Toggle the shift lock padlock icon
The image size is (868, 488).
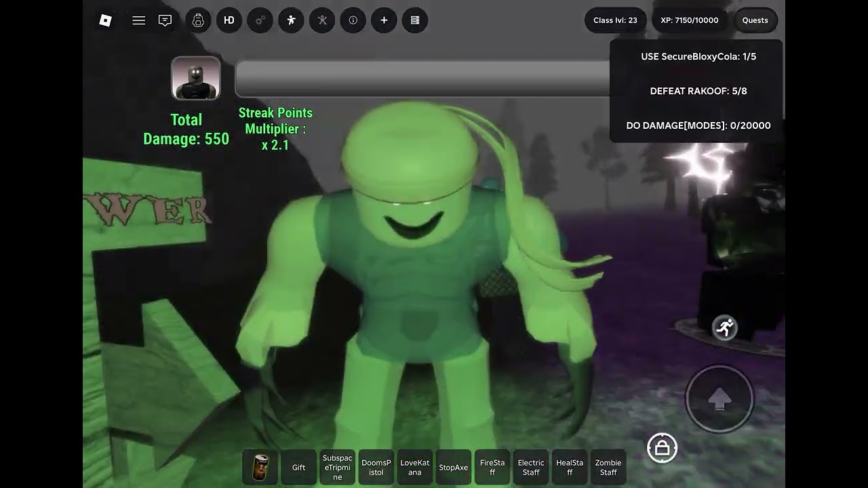click(662, 448)
